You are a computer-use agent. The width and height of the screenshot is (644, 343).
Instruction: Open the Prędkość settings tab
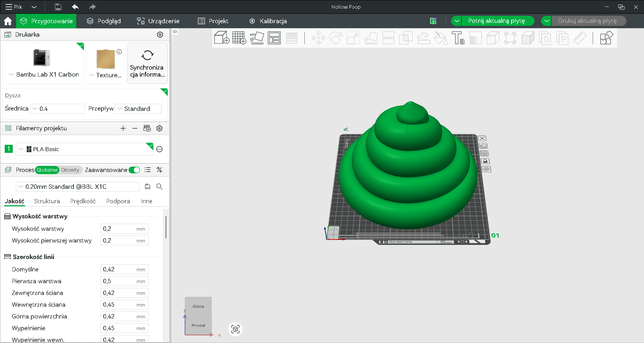pyautogui.click(x=83, y=201)
